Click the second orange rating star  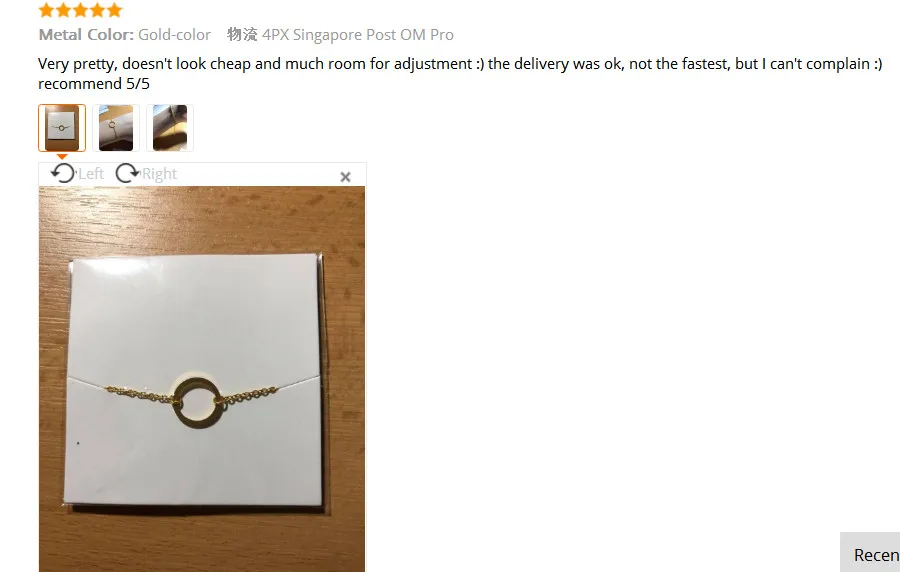click(63, 10)
